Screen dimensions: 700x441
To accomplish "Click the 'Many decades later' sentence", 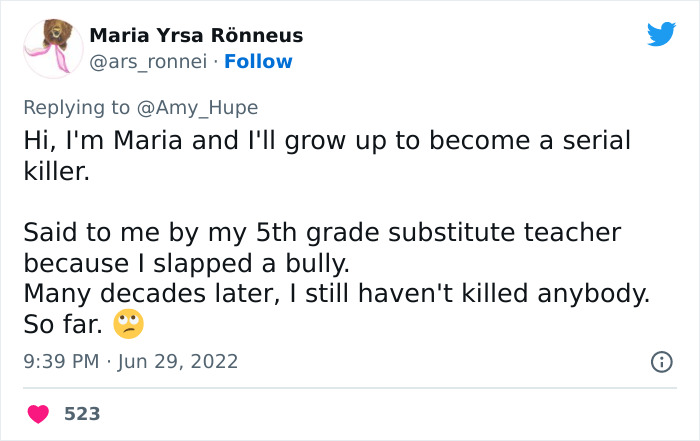I will pos(336,294).
